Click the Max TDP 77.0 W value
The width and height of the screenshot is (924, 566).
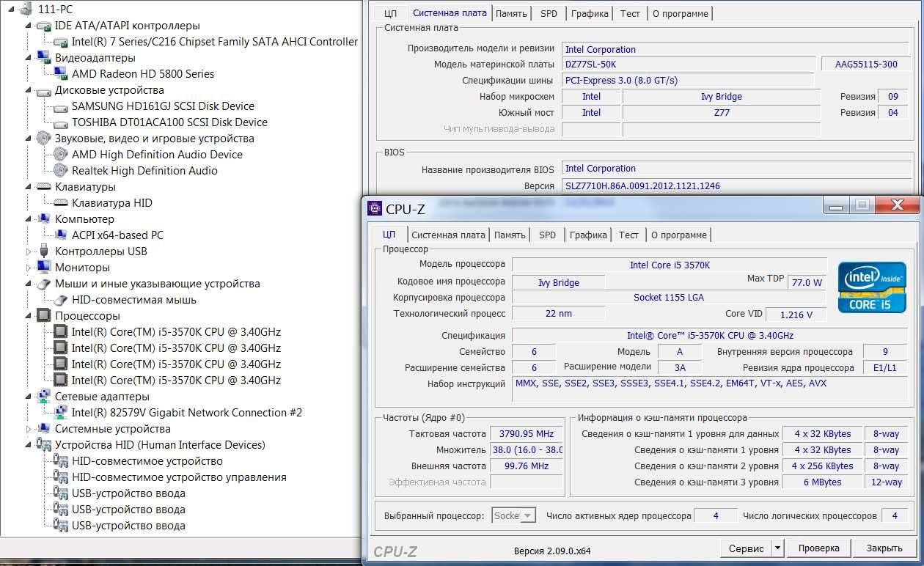coord(807,282)
